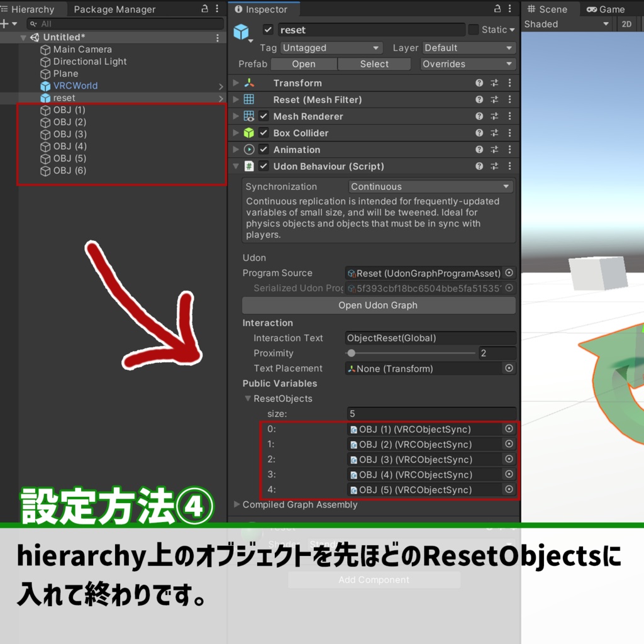
Task: Open the Layer dropdown showing Default
Action: [x=469, y=47]
